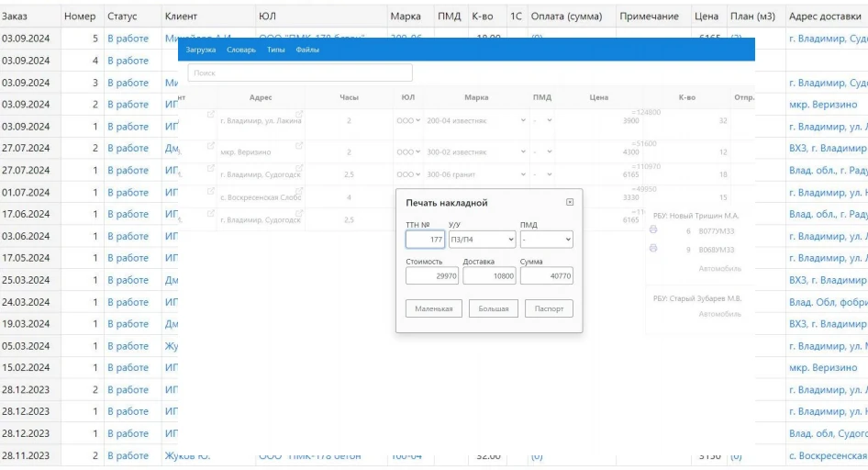Open external link icon beside ул. Лакина address
The image size is (868, 470).
point(299,115)
